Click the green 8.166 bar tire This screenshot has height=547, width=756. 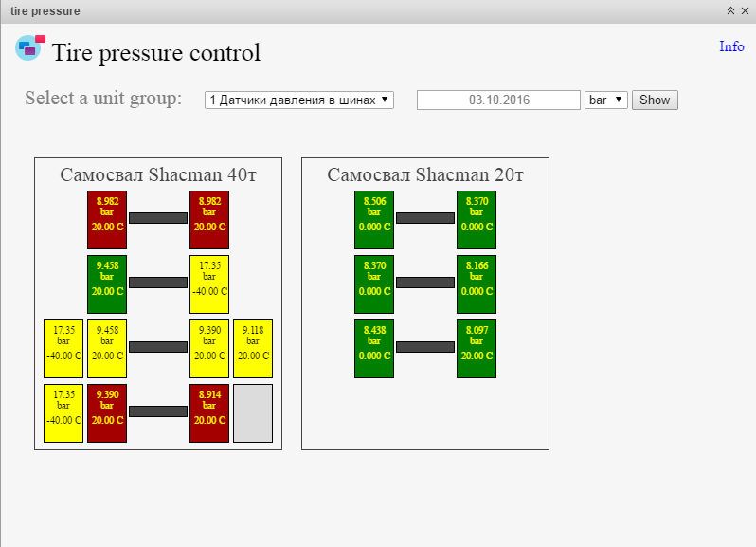click(477, 283)
